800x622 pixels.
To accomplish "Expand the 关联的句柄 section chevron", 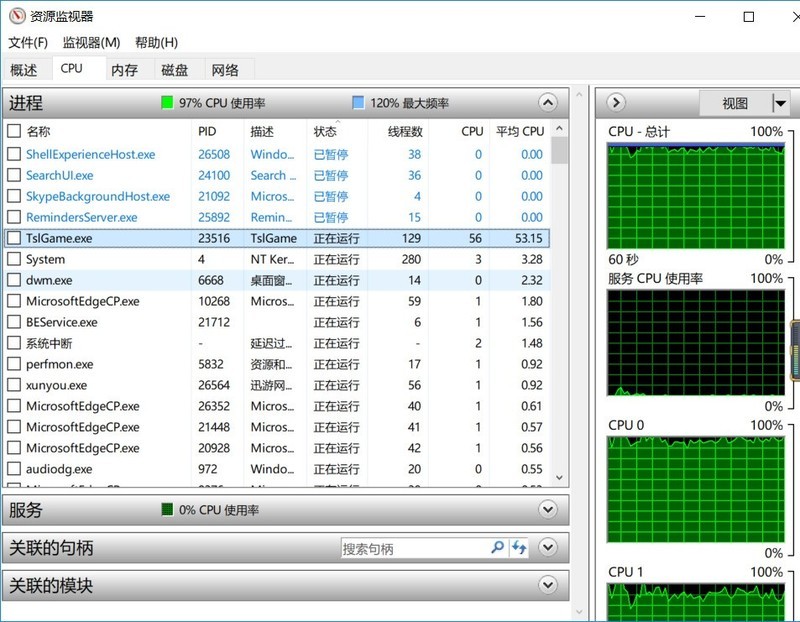I will tap(547, 548).
